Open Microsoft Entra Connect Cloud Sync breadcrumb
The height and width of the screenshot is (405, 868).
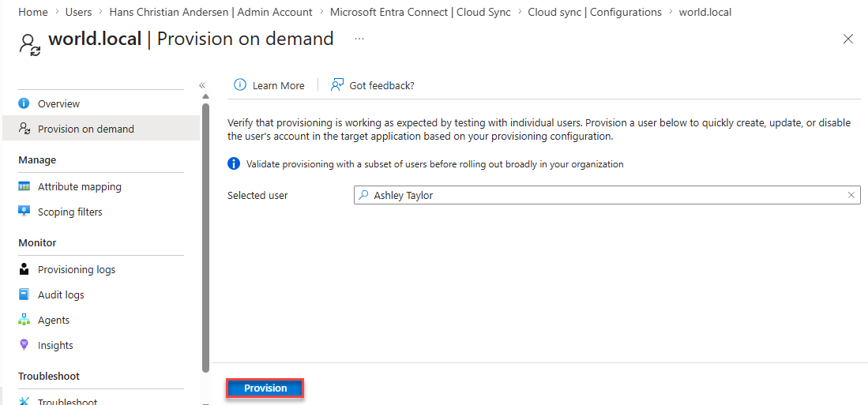420,12
